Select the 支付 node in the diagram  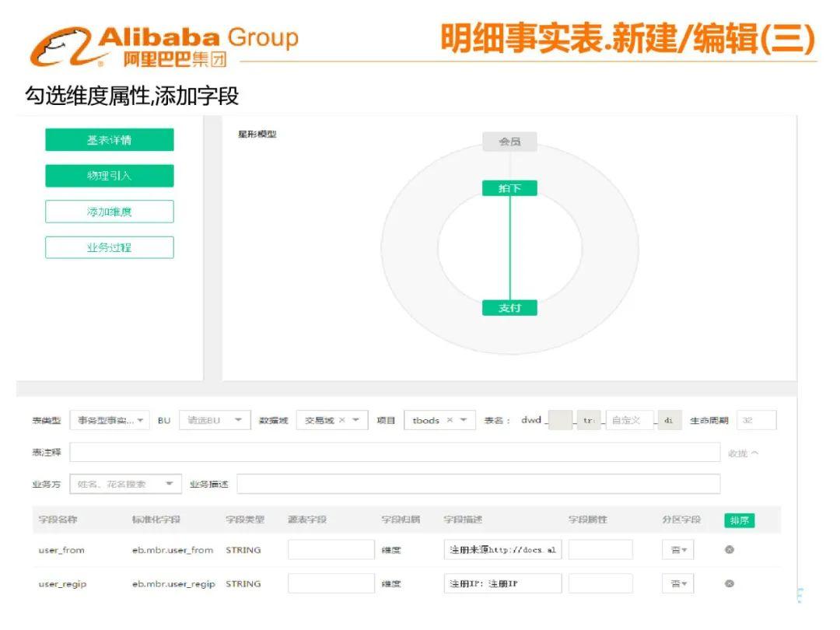pyautogui.click(x=509, y=308)
